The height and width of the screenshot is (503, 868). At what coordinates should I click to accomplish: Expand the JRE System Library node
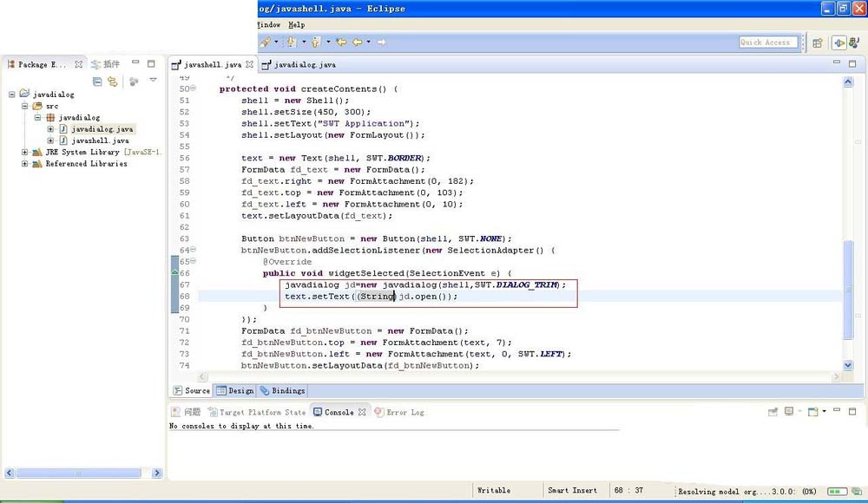[25, 152]
